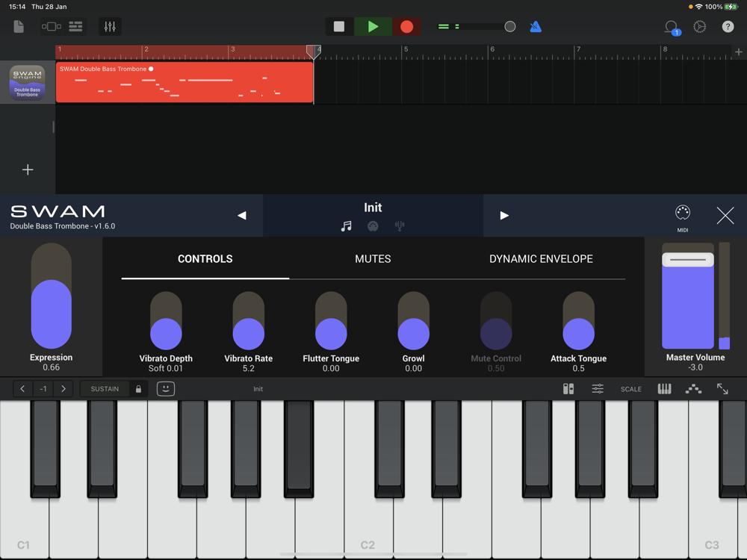Expand the keyboard with resize arrows icon
Image resolution: width=747 pixels, height=560 pixels.
point(722,389)
